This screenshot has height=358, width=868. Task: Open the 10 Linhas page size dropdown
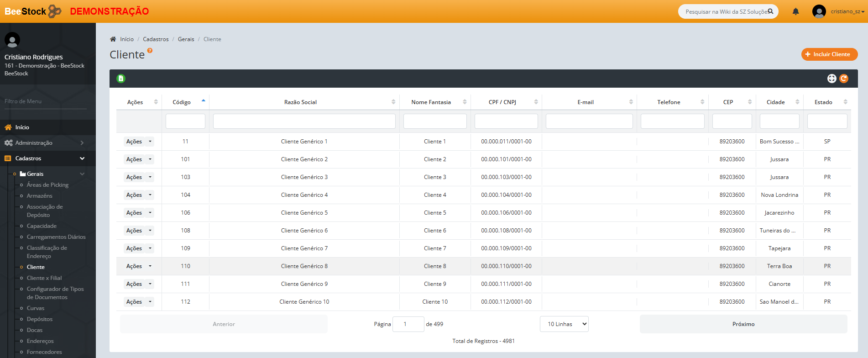tap(564, 324)
